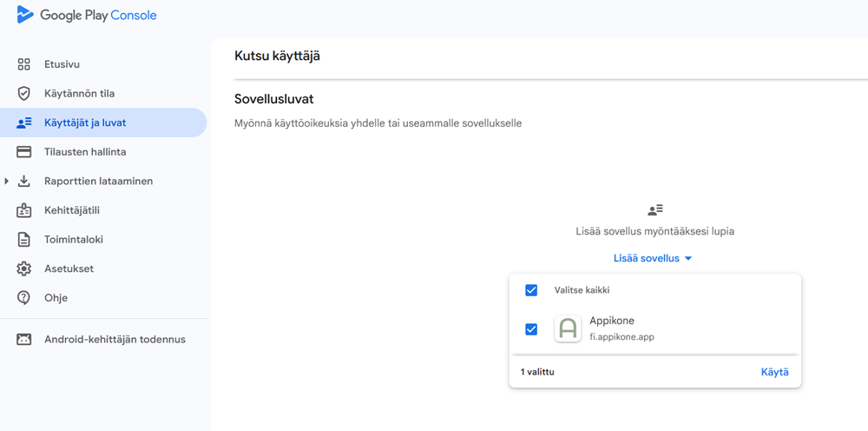Go to the Etusivu menu item
Image resolution: width=868 pixels, height=431 pixels.
pos(62,64)
